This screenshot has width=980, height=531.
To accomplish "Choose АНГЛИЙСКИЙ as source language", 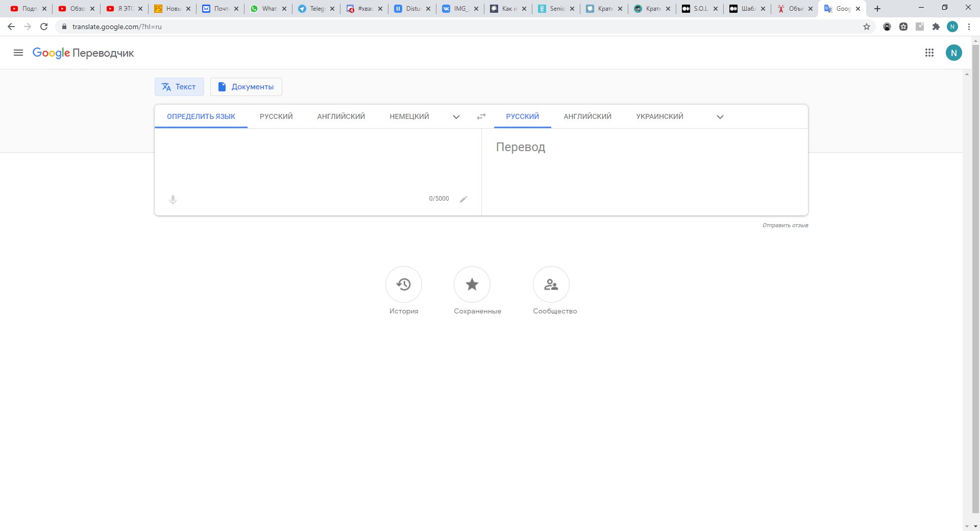I will (341, 116).
